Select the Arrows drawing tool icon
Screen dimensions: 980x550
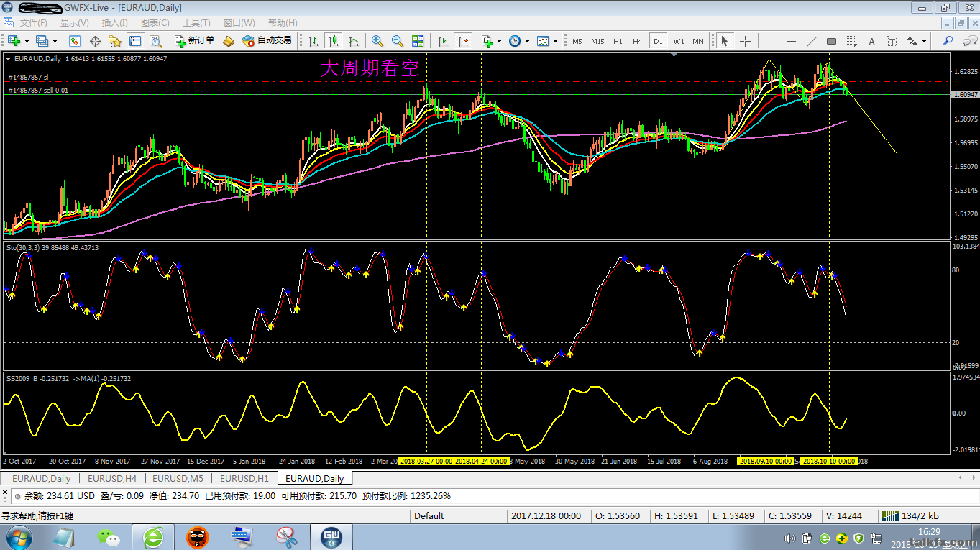[912, 41]
